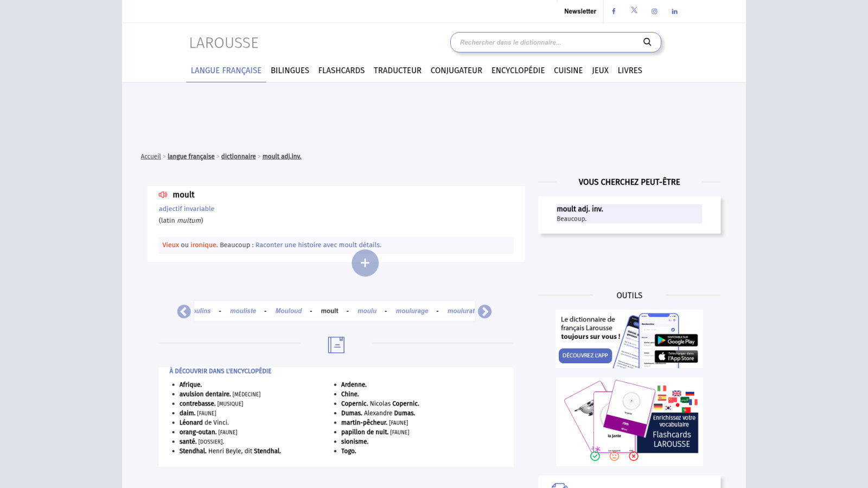Click the search magnifier icon
The image size is (868, 488).
click(647, 42)
